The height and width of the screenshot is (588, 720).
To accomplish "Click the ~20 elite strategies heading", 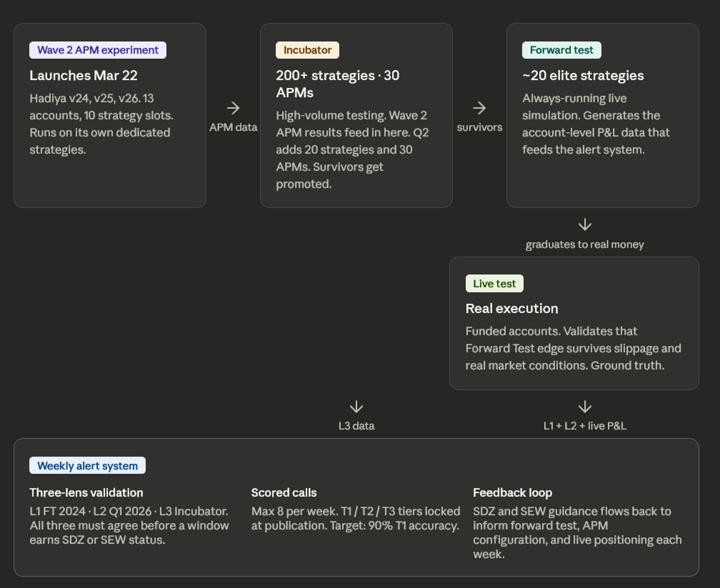I will [x=583, y=76].
